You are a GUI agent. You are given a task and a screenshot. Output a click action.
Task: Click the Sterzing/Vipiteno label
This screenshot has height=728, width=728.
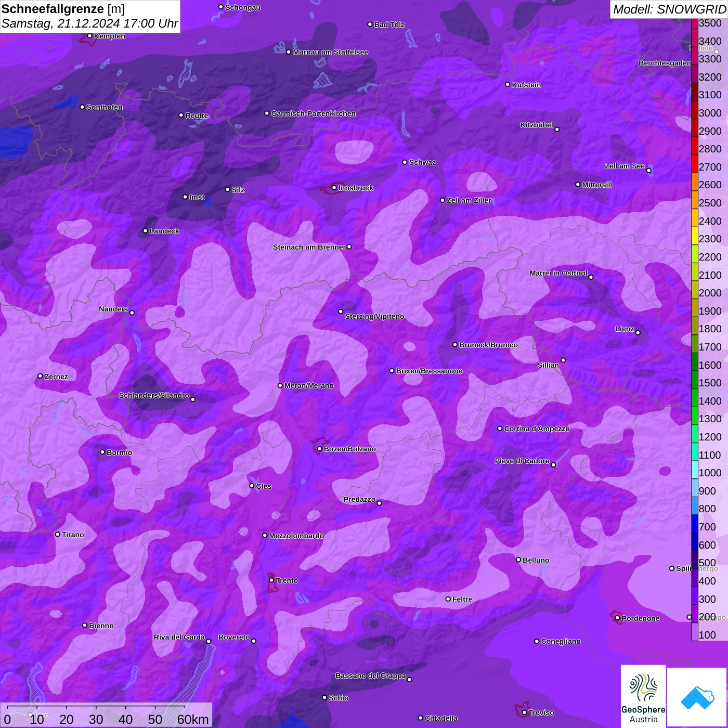pyautogui.click(x=374, y=316)
